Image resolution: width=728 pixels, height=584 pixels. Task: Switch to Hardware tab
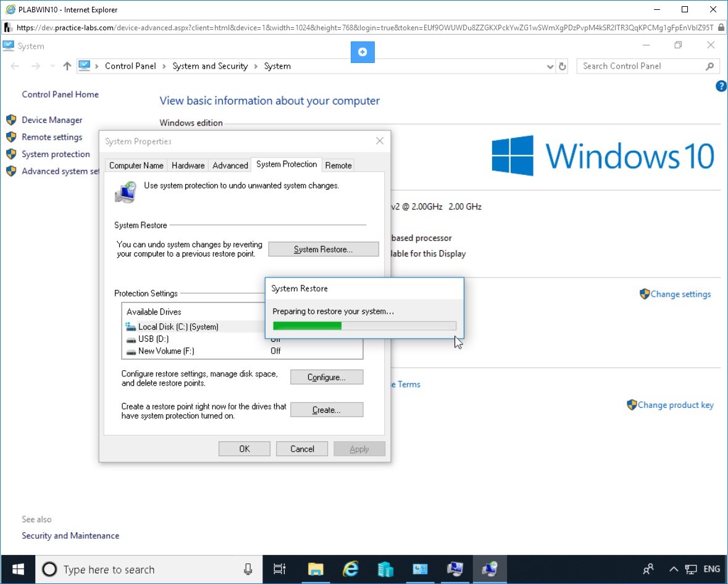pyautogui.click(x=188, y=166)
